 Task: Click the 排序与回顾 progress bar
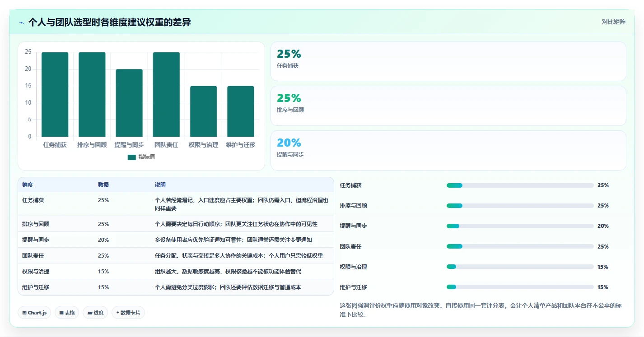[520, 206]
